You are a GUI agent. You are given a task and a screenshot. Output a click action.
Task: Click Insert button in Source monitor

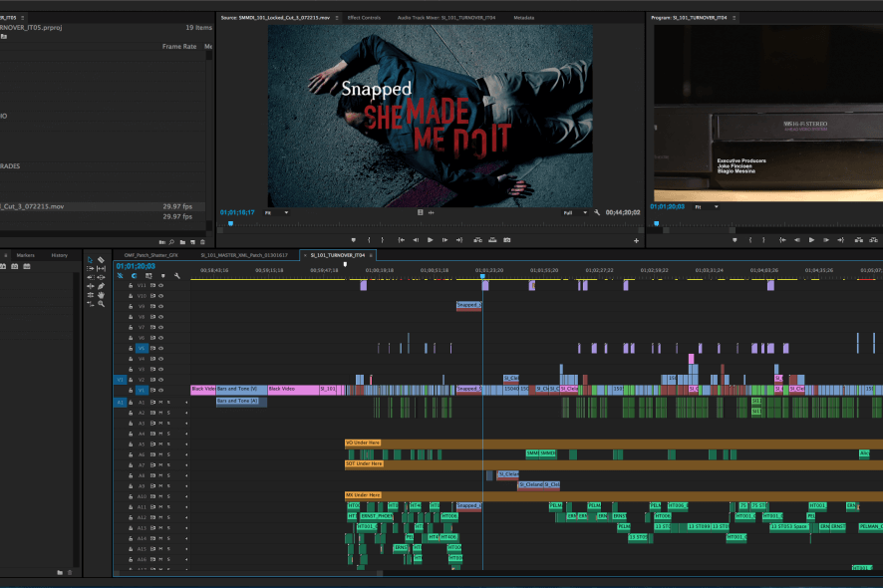pos(477,240)
